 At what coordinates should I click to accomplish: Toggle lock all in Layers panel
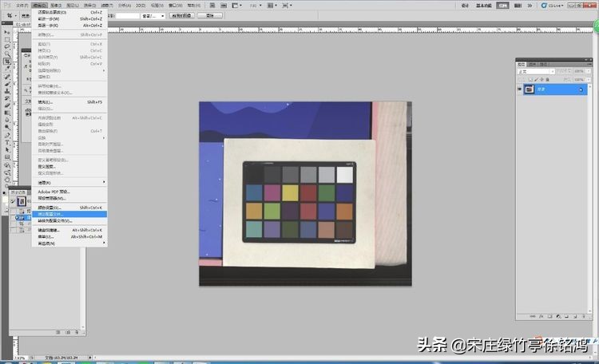coord(547,80)
